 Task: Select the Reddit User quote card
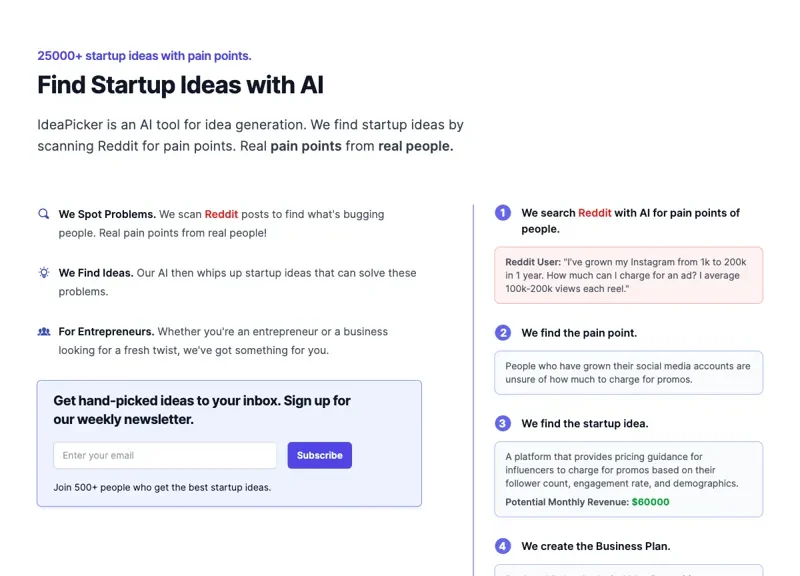[x=628, y=275]
